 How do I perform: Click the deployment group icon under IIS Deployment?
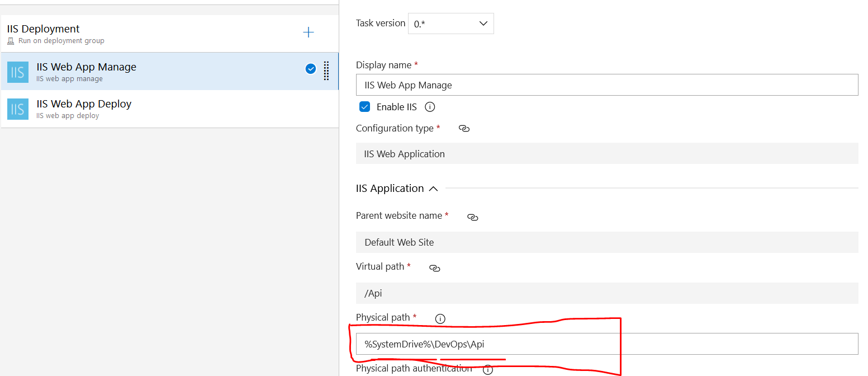click(11, 41)
